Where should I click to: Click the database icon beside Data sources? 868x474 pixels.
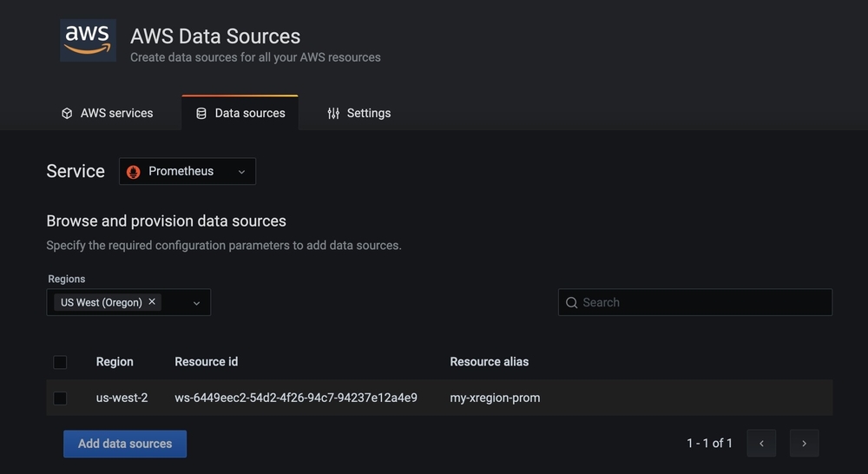tap(201, 114)
